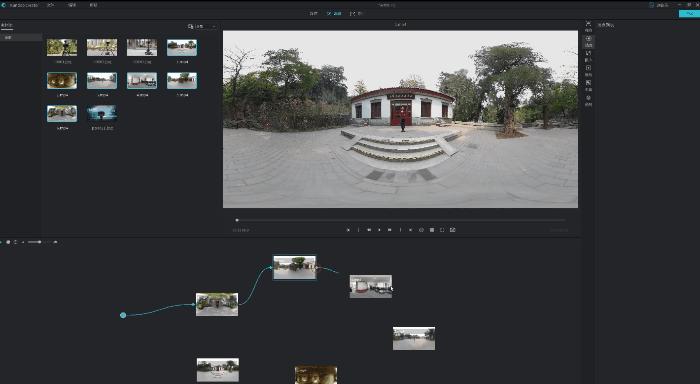The width and height of the screenshot is (700, 384).
Task: Click the circular loop icon in playback bar
Action: (x=421, y=230)
